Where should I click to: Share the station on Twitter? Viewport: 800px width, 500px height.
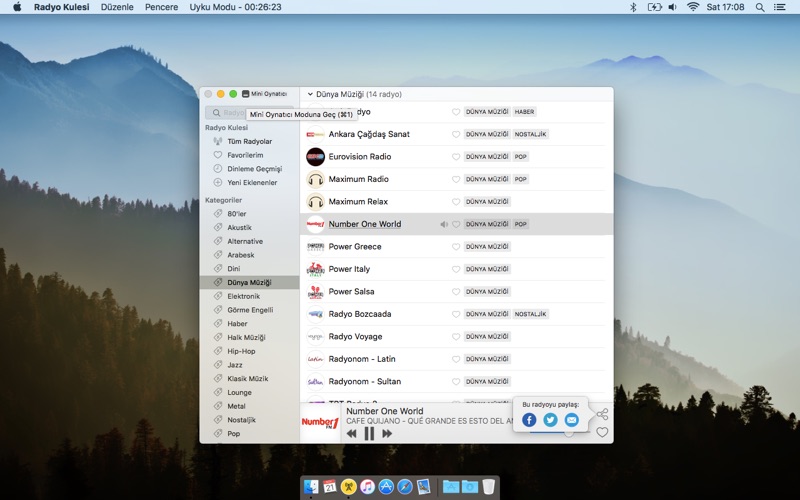click(550, 420)
